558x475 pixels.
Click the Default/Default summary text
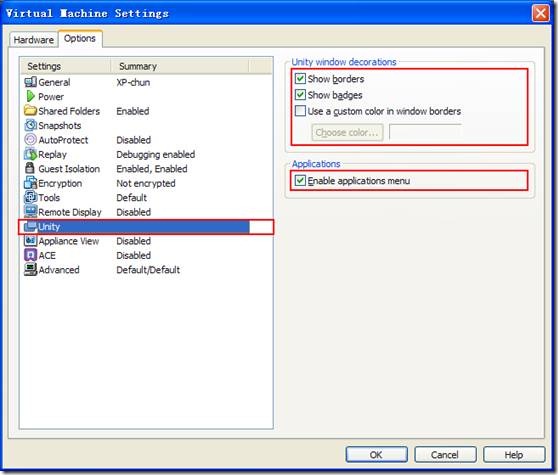[148, 270]
